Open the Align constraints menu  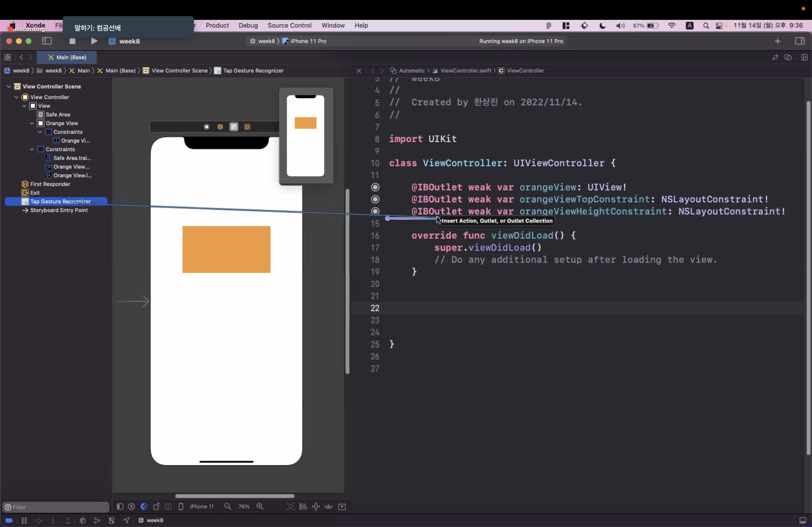click(x=303, y=507)
